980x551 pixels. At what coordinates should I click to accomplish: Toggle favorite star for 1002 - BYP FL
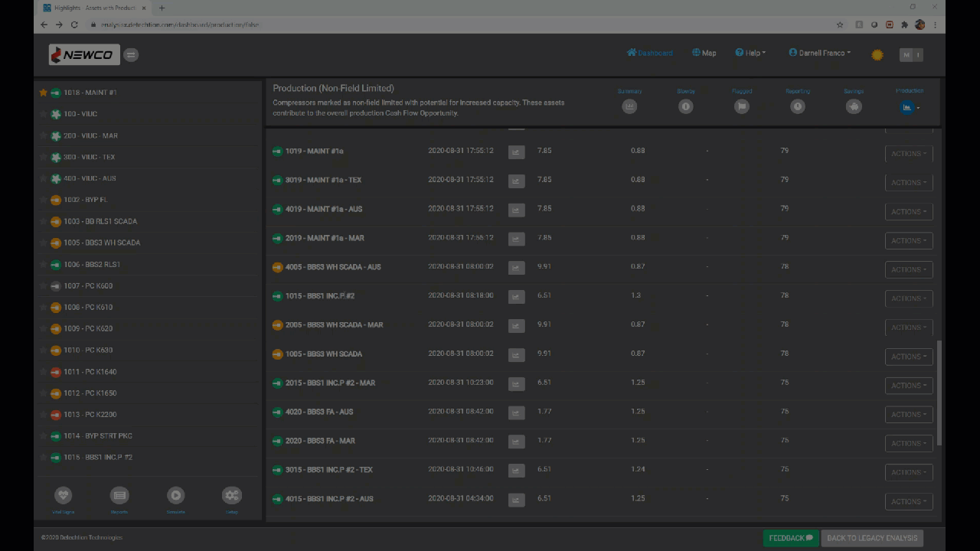pos(44,200)
